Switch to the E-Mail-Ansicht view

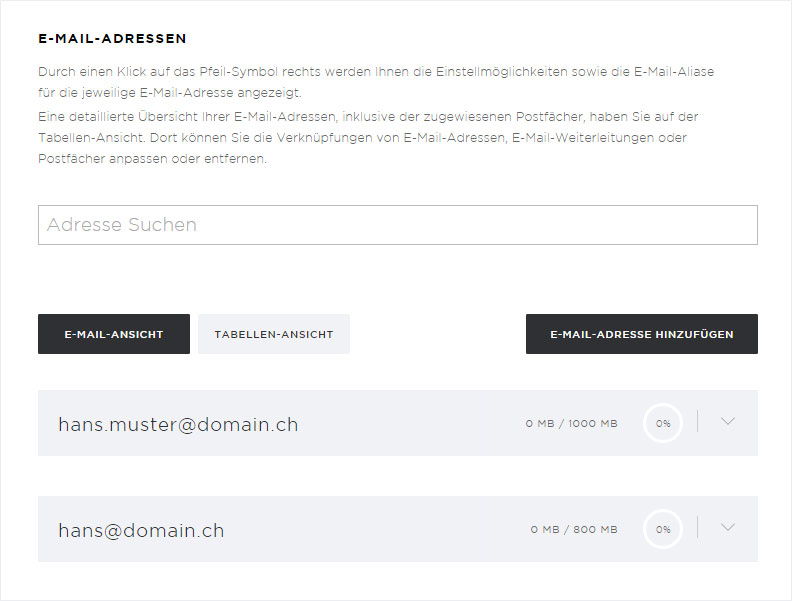(114, 334)
